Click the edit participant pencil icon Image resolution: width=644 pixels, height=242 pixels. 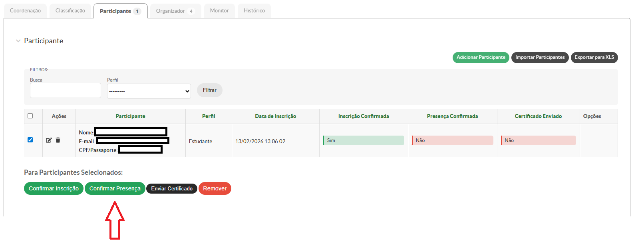[x=49, y=140]
